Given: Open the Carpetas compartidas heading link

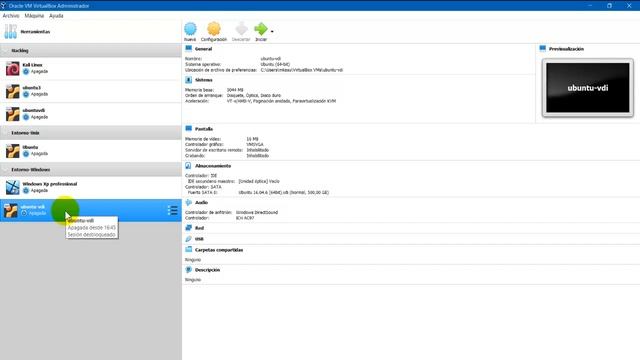Looking at the screenshot, I should point(219,250).
